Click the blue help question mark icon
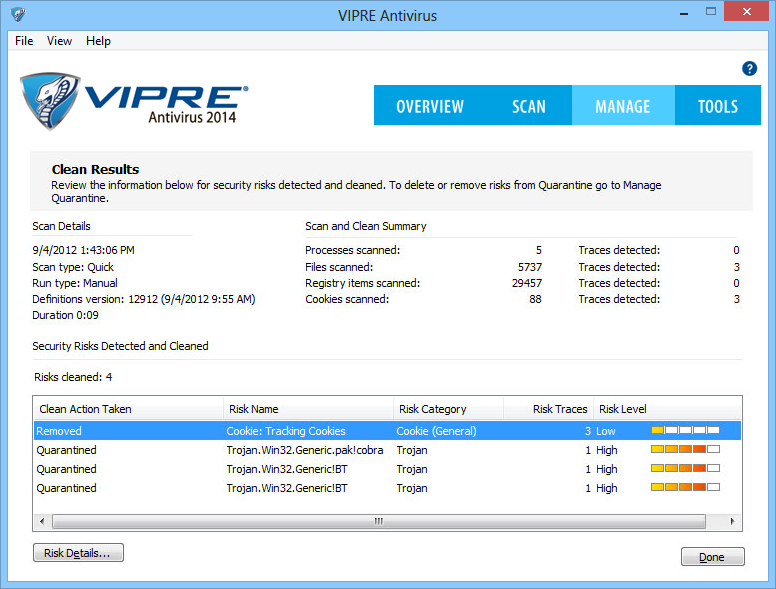 tap(749, 68)
